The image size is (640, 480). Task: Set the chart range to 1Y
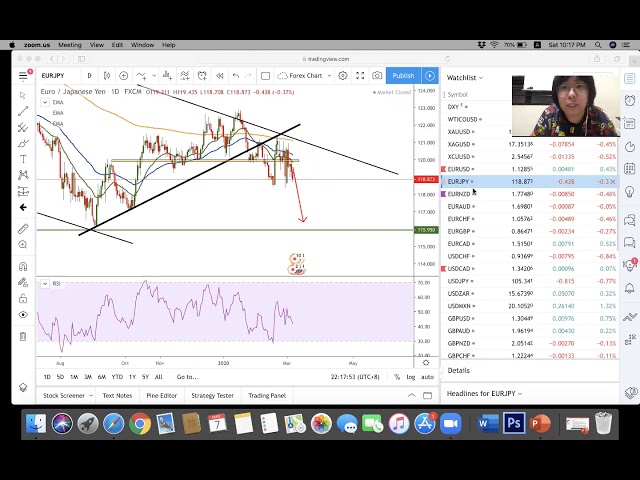click(x=132, y=377)
